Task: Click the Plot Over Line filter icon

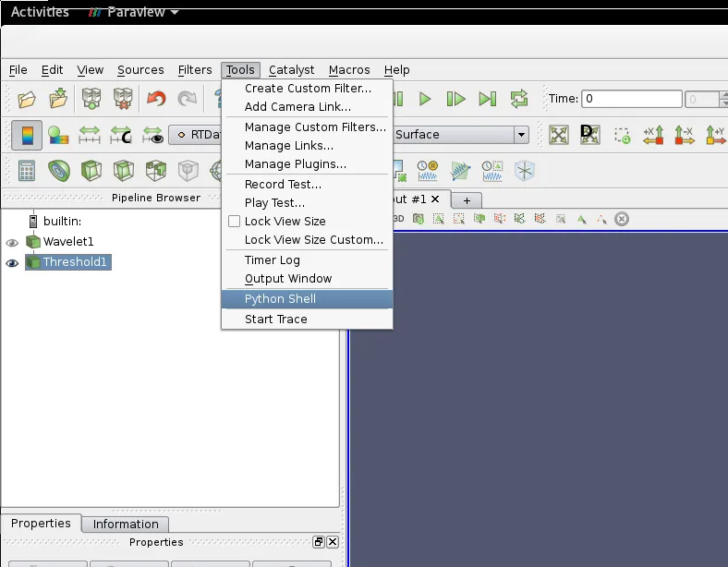Action: click(x=460, y=171)
